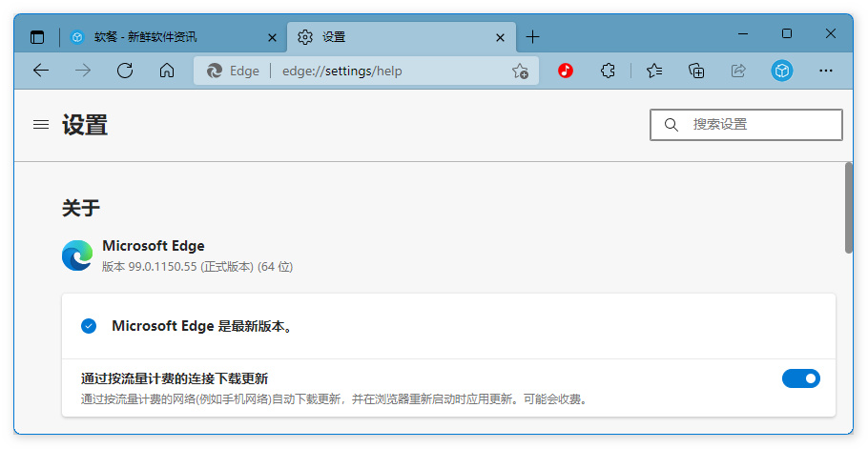Open the home page

(167, 71)
